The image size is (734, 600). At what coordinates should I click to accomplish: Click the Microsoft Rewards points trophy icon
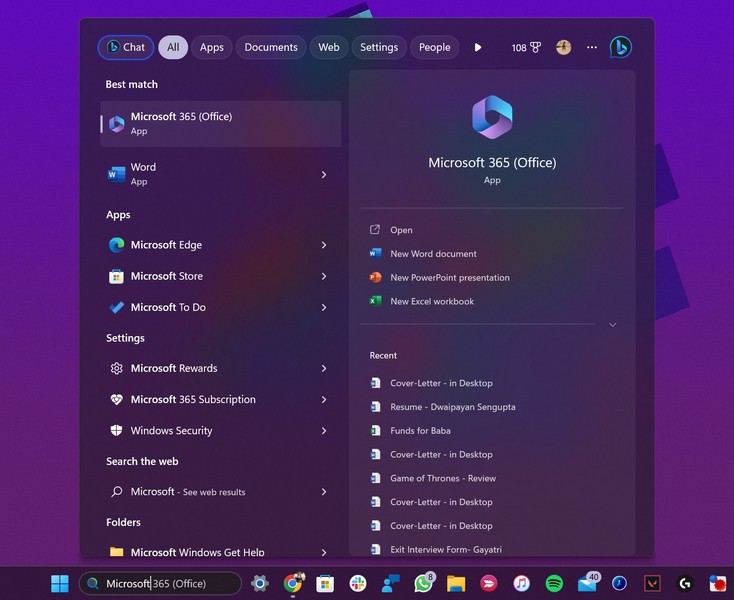pyautogui.click(x=535, y=47)
